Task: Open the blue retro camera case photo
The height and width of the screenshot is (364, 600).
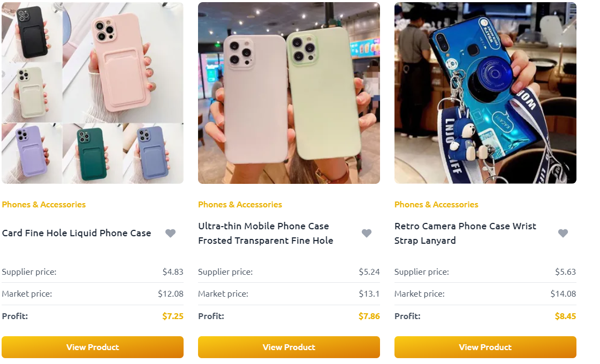Action: pyautogui.click(x=485, y=93)
